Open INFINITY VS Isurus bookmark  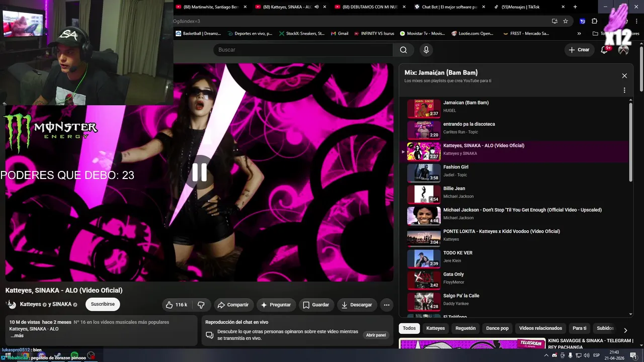coord(374,34)
